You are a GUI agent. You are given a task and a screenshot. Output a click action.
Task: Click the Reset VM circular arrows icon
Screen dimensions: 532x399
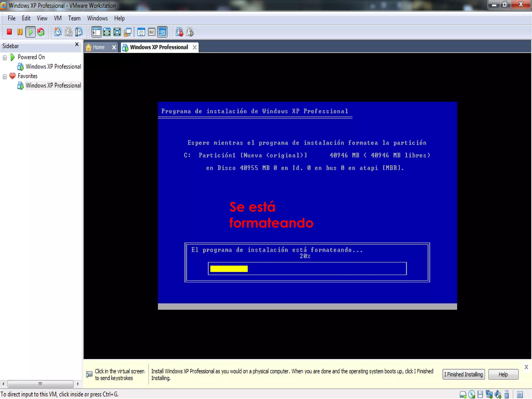[41, 32]
